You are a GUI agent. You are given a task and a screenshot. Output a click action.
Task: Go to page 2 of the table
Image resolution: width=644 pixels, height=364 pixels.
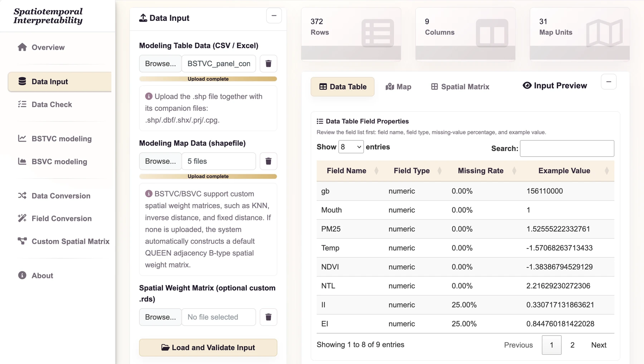click(x=572, y=345)
